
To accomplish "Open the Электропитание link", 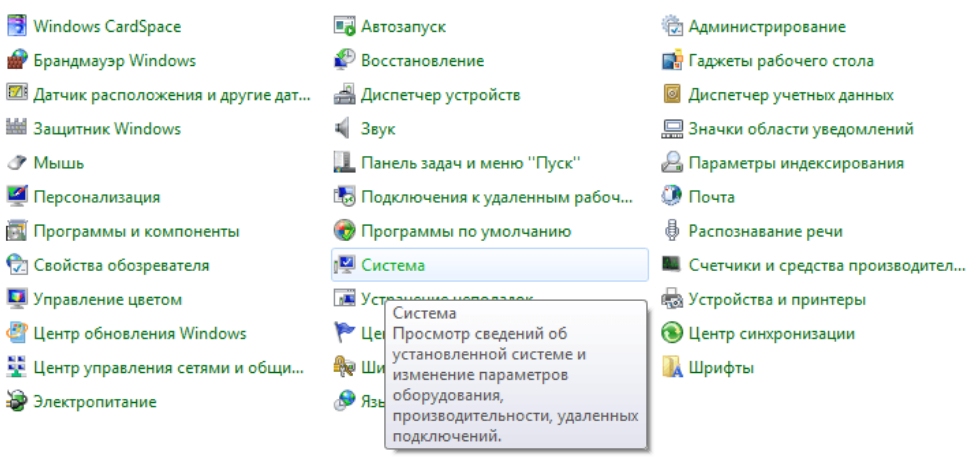I will (x=95, y=402).
